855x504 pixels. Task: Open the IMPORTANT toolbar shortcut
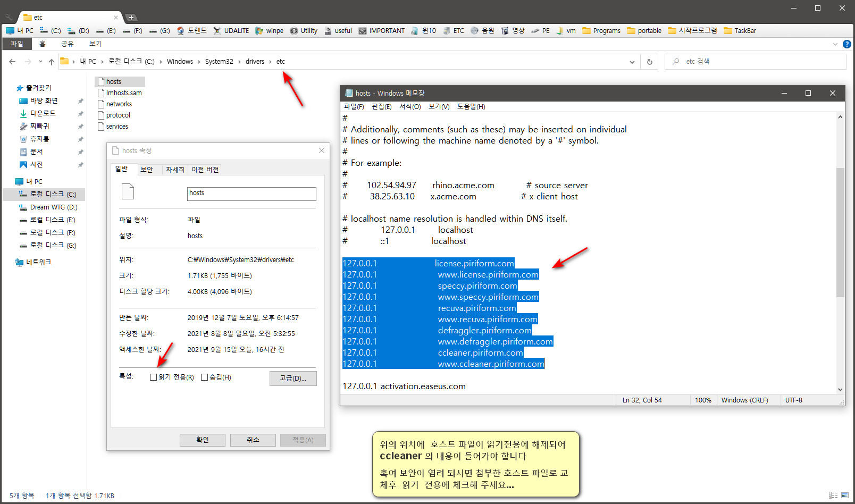point(381,31)
